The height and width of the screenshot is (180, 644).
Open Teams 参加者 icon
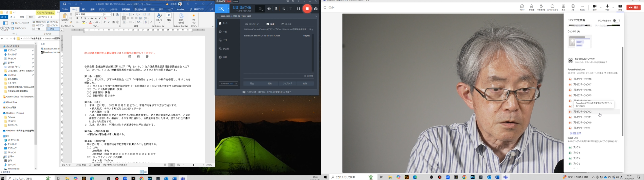pos(532,7)
